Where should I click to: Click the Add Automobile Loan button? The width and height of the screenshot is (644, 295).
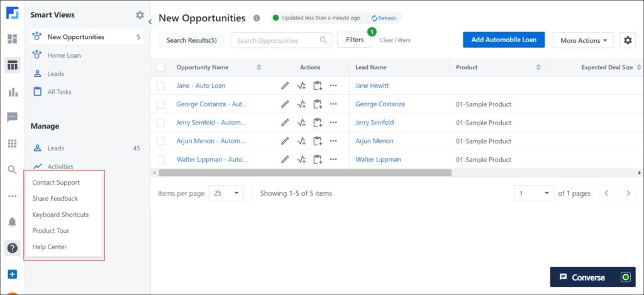[504, 40]
